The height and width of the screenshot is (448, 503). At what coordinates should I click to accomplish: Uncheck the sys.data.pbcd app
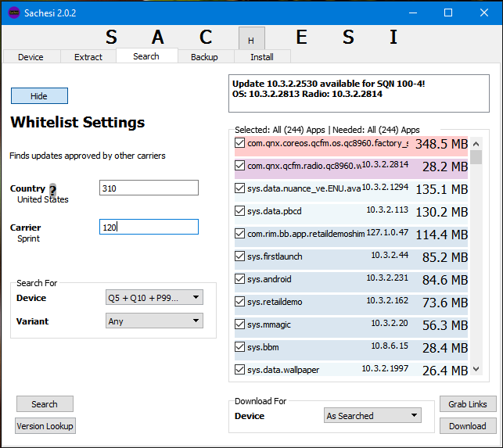click(239, 210)
